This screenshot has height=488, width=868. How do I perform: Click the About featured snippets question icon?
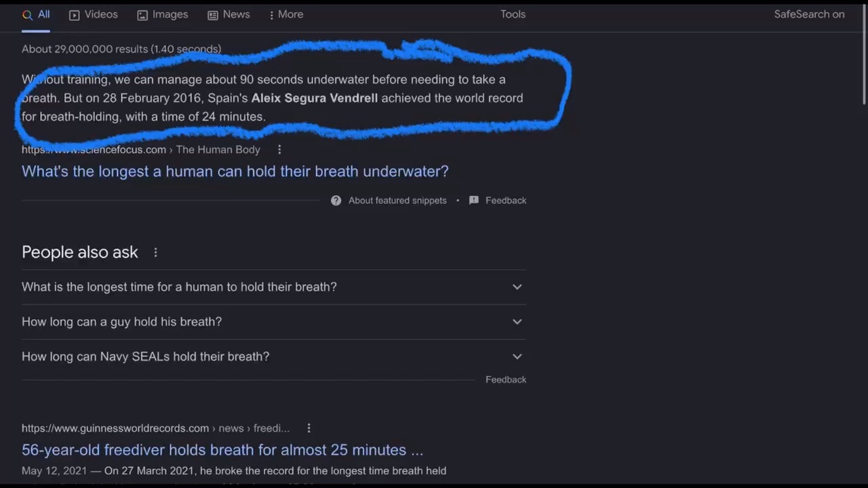coord(336,201)
